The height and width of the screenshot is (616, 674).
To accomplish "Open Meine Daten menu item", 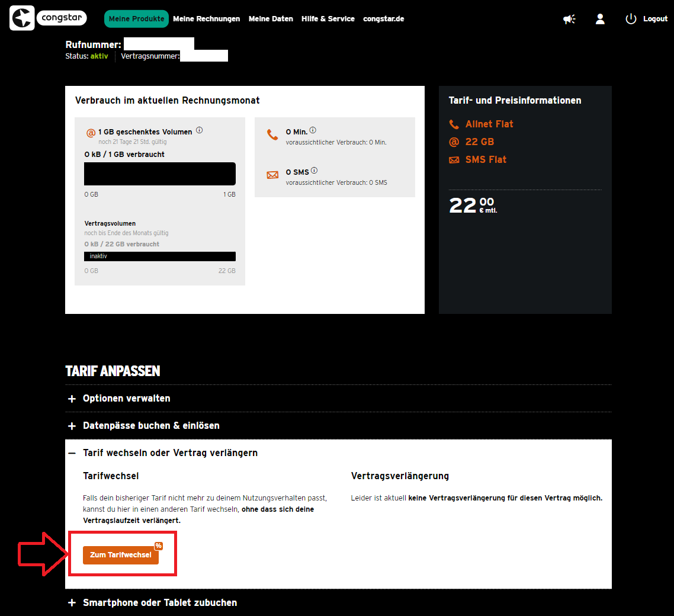I will [x=271, y=19].
